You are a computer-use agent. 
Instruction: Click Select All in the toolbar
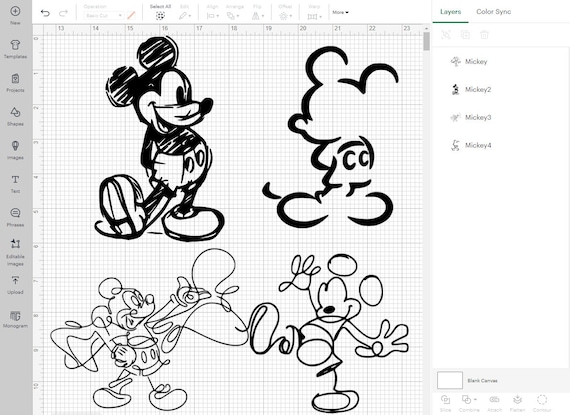click(x=160, y=12)
